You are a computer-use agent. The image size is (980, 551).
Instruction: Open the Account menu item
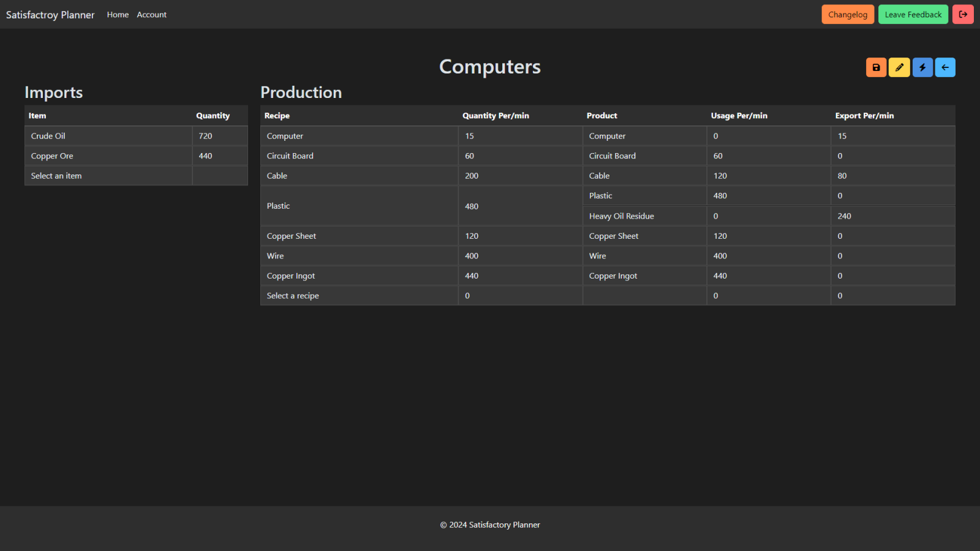coord(151,14)
